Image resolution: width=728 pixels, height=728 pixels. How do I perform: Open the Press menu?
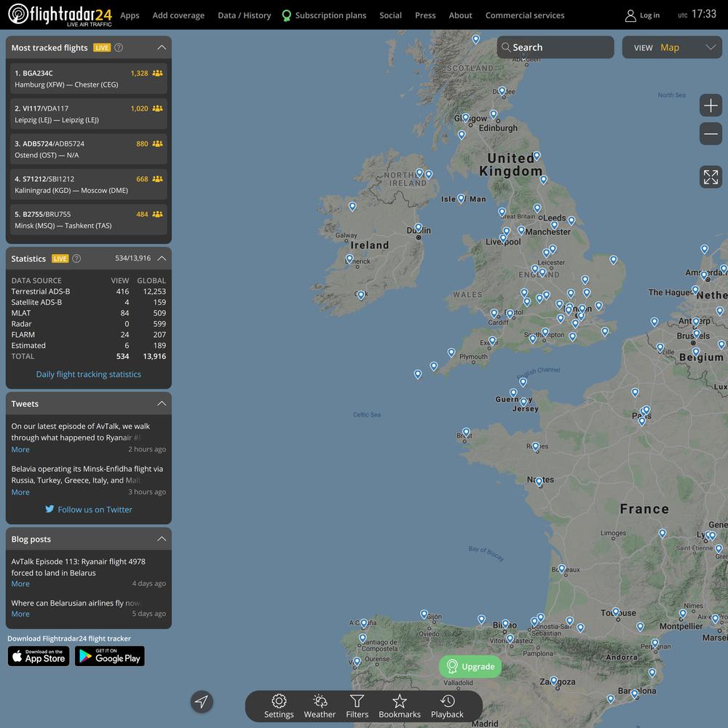(425, 15)
